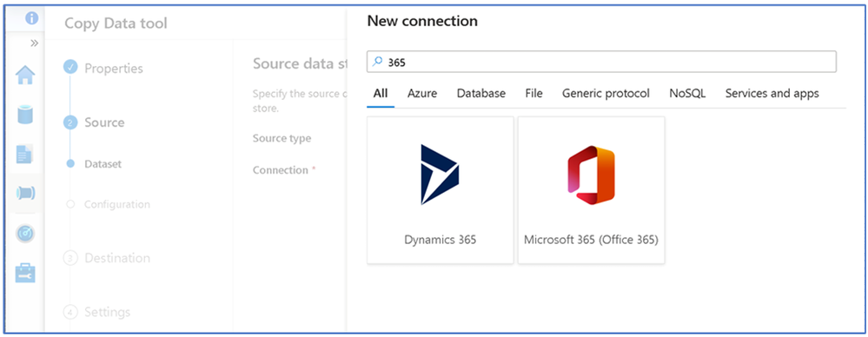Viewport: 868px width, 337px height.
Task: Expand the sidebar with double chevron
Action: point(35,43)
